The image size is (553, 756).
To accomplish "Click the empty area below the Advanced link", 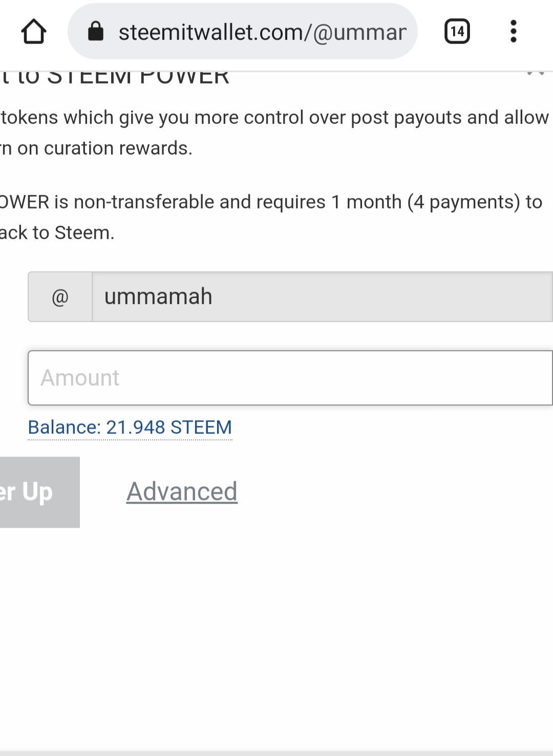I will click(276, 635).
